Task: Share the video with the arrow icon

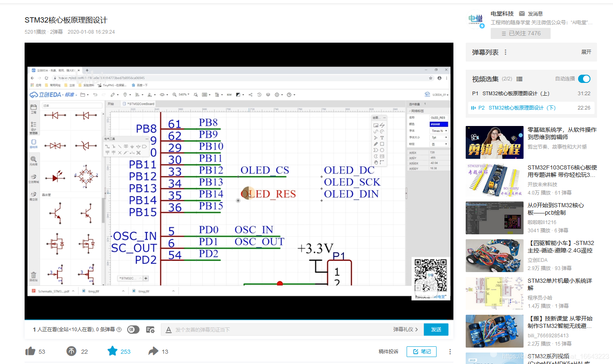Action: 153,351
